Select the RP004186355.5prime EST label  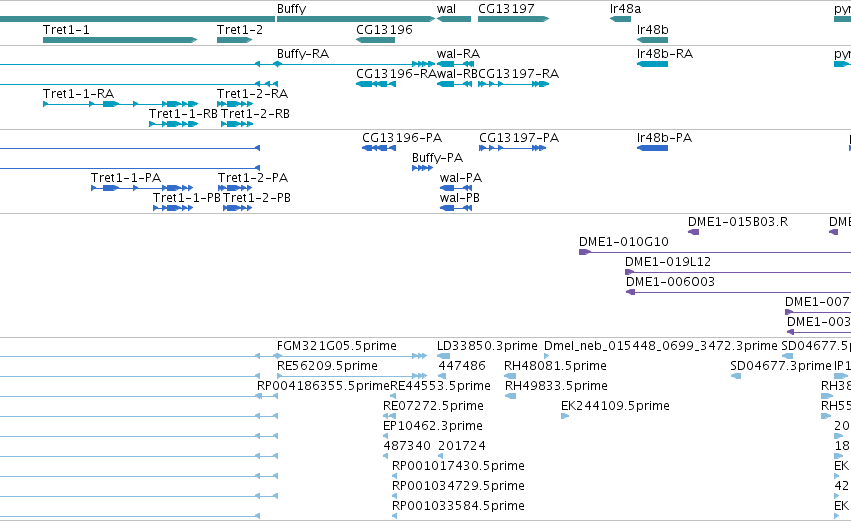click(323, 386)
